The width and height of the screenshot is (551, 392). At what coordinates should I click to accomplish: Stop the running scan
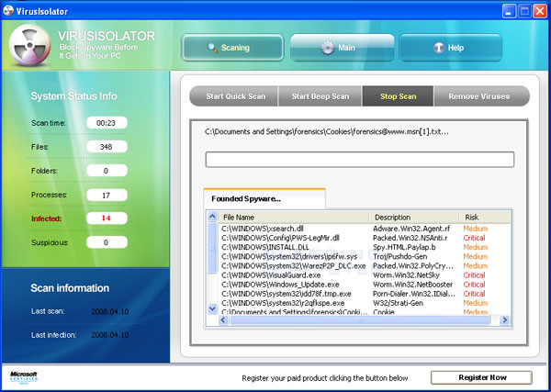tap(399, 96)
